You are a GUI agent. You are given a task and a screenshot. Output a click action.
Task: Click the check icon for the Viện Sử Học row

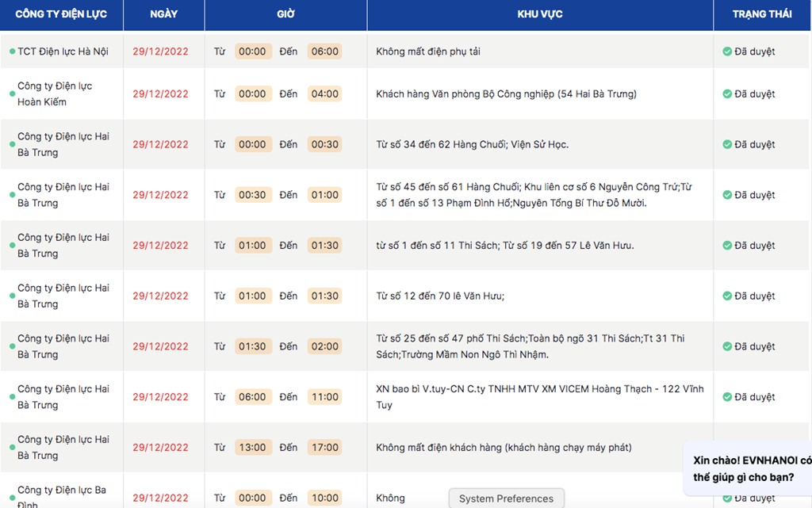tap(727, 144)
